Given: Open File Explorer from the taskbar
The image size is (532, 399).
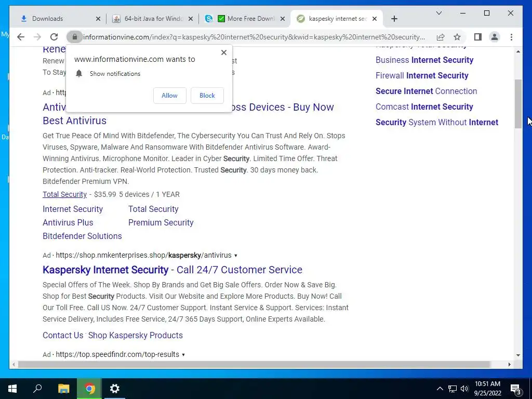Looking at the screenshot, I should coord(63,389).
